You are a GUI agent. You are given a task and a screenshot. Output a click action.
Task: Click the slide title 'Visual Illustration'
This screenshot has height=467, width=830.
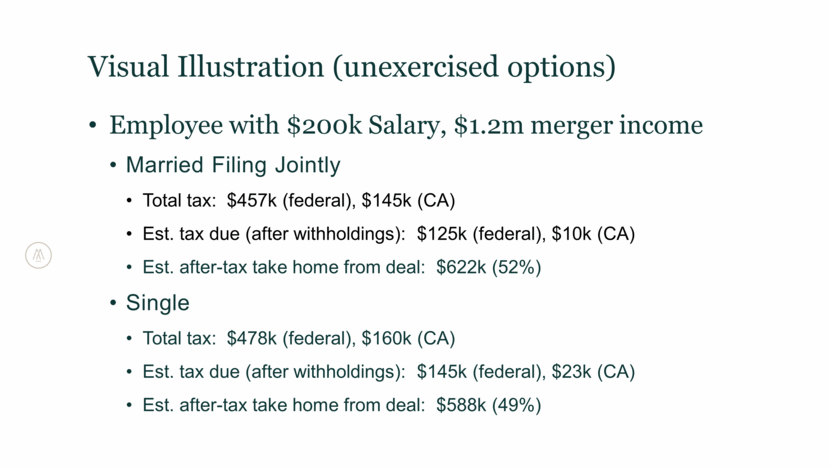pos(206,66)
